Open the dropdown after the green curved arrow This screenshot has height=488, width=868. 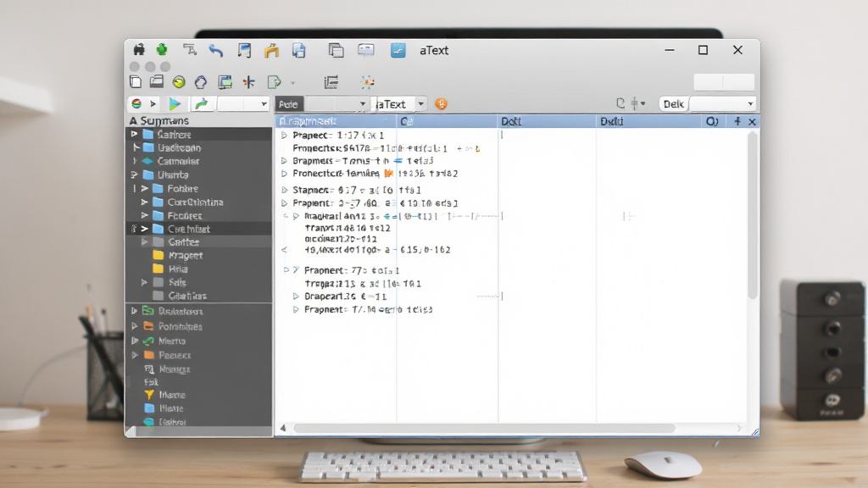click(x=264, y=104)
